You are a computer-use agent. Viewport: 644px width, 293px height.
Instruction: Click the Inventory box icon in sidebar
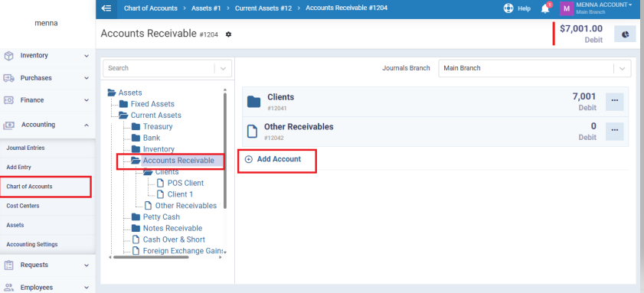(x=9, y=56)
